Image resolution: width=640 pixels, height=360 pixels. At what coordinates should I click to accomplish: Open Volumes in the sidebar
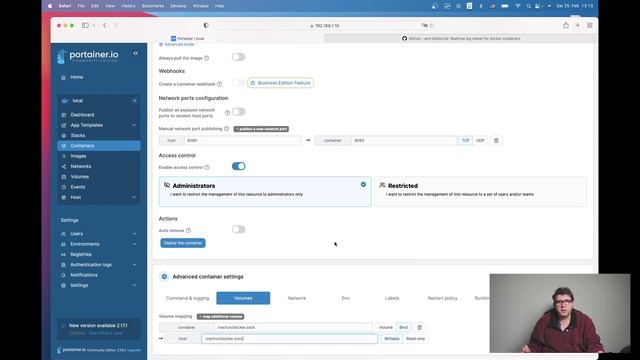(x=79, y=177)
